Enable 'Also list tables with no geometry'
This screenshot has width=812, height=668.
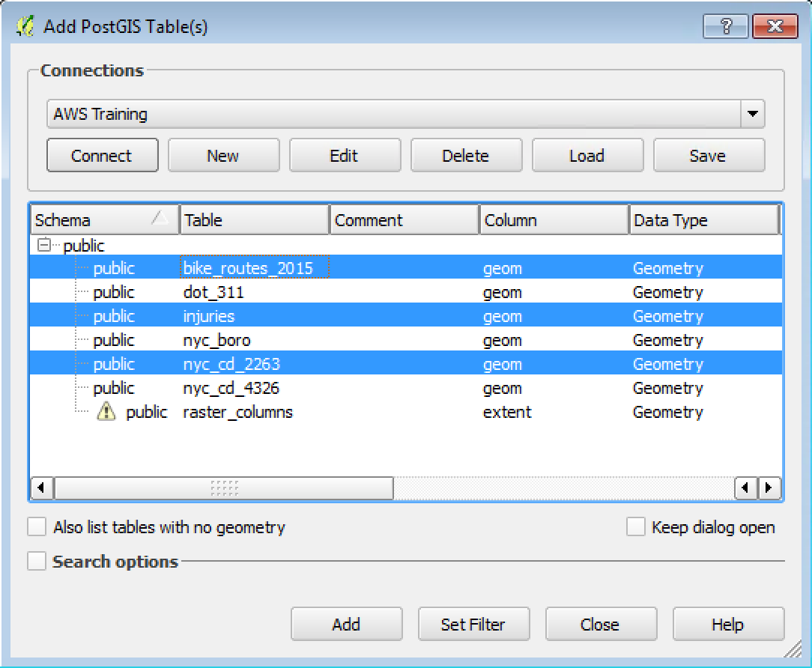coord(37,526)
